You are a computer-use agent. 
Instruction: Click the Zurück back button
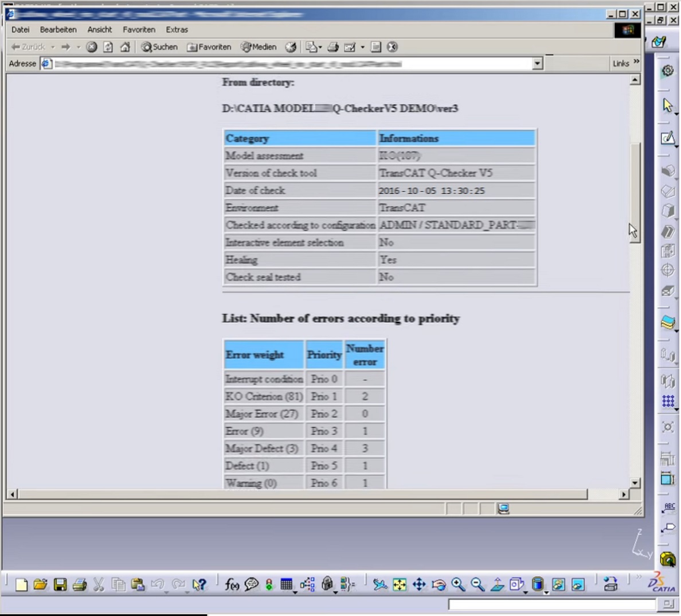pyautogui.click(x=28, y=47)
